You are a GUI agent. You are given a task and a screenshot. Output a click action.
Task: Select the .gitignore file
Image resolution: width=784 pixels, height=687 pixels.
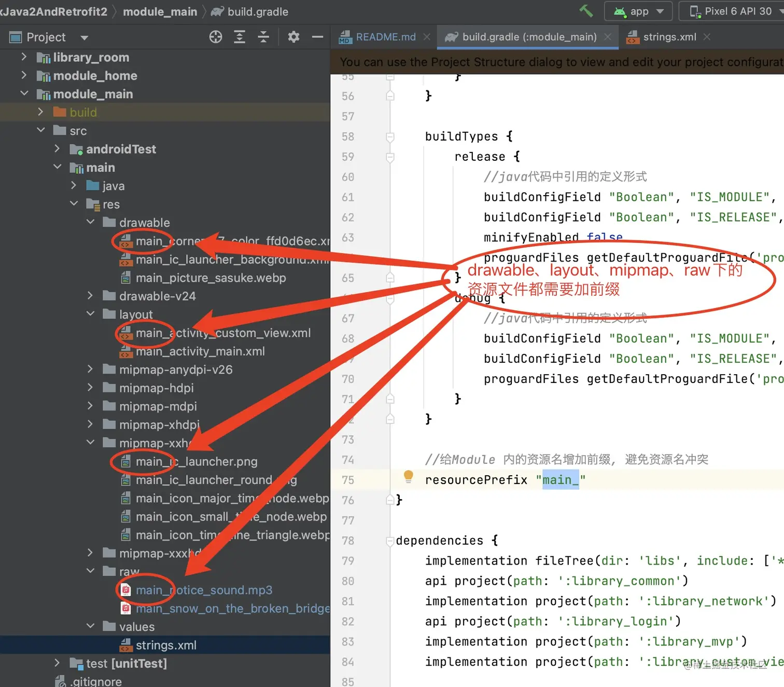tap(96, 681)
